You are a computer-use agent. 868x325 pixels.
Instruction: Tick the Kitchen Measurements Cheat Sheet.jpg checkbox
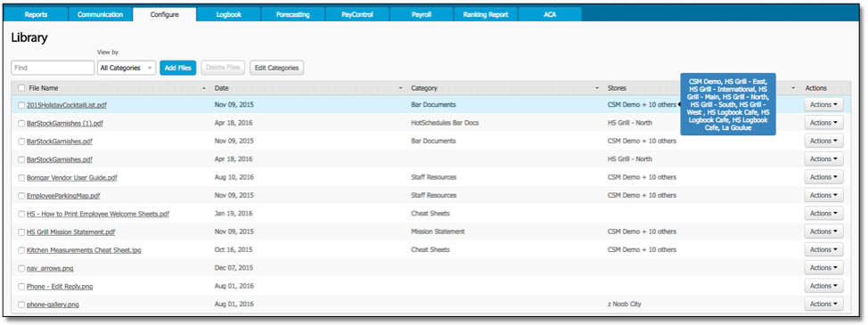(21, 250)
